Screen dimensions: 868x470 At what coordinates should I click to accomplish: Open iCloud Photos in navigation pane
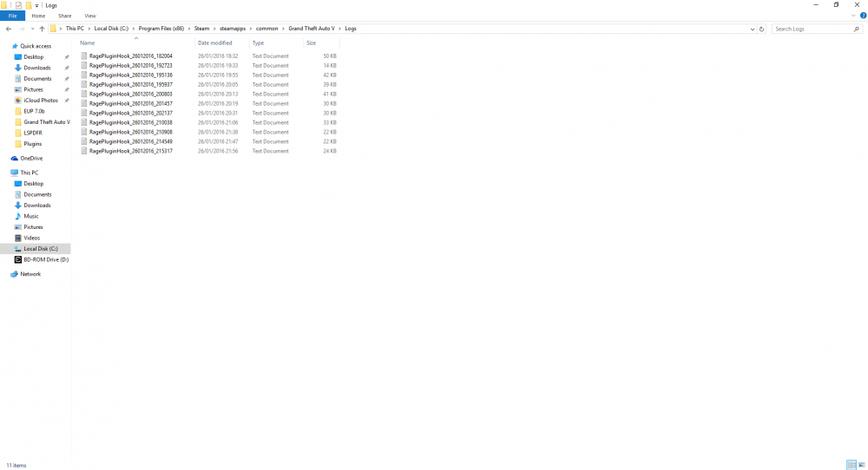coord(41,100)
